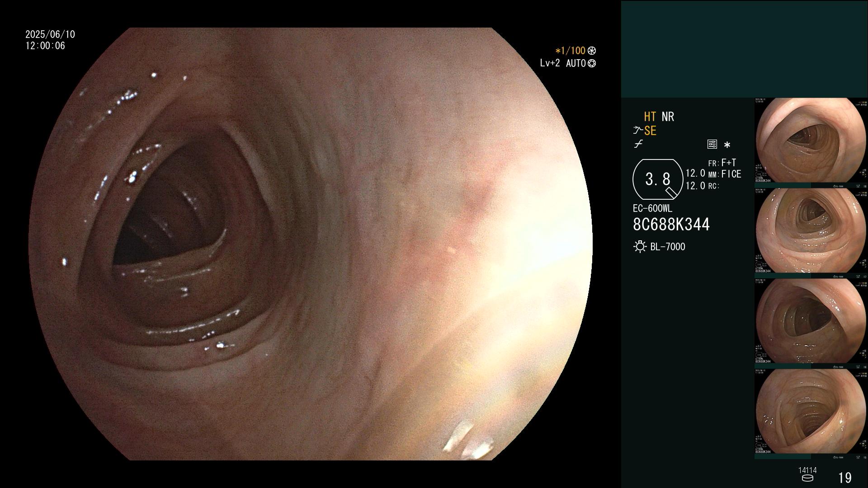868x488 pixels.
Task: Click the scope model EC-600WL
Action: coord(652,209)
